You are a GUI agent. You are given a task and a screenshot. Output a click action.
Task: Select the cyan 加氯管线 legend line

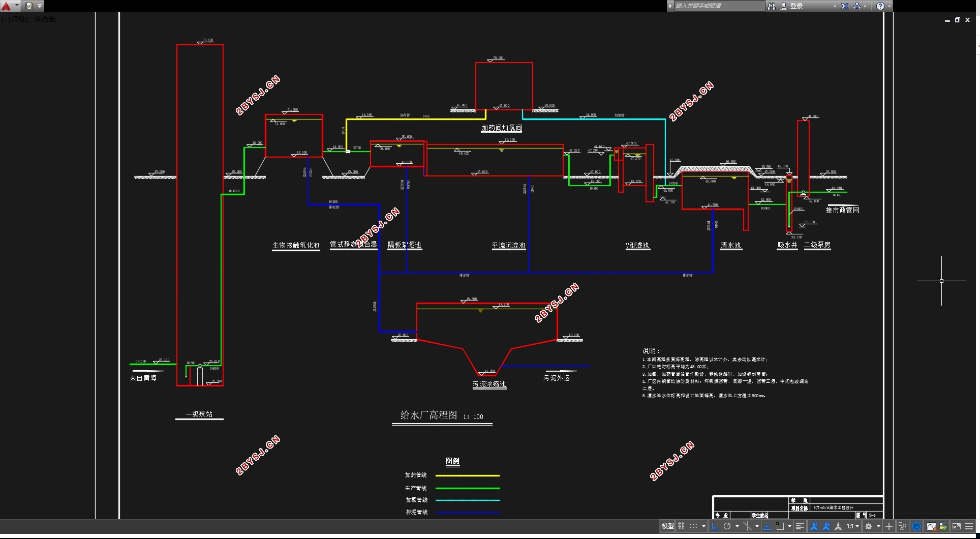pyautogui.click(x=468, y=500)
